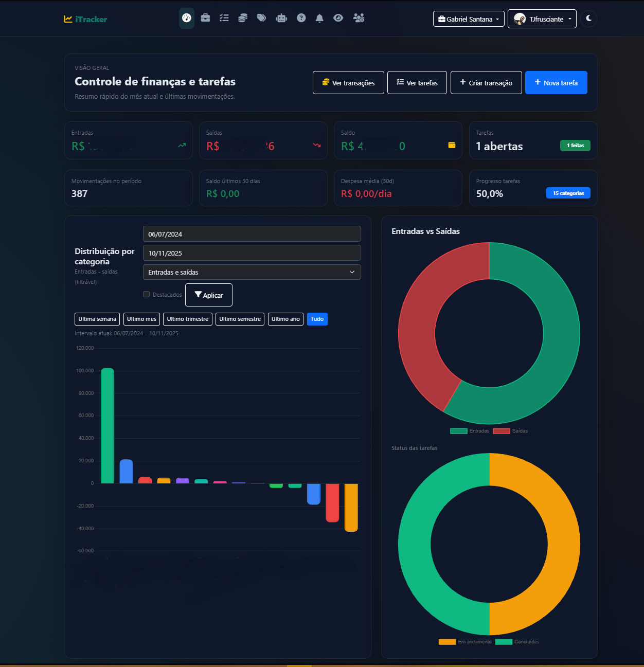Click the eye visibility icon in navbar

tap(338, 17)
